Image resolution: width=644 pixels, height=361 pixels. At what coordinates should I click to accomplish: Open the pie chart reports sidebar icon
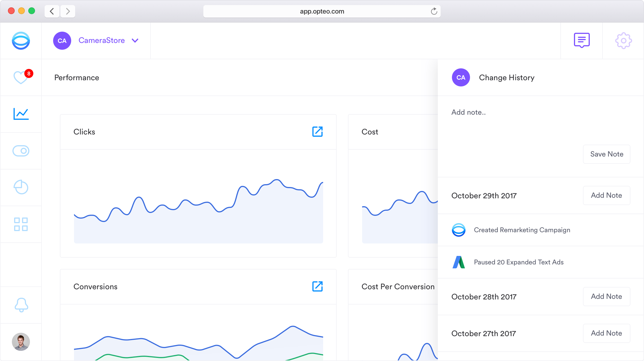click(x=21, y=187)
